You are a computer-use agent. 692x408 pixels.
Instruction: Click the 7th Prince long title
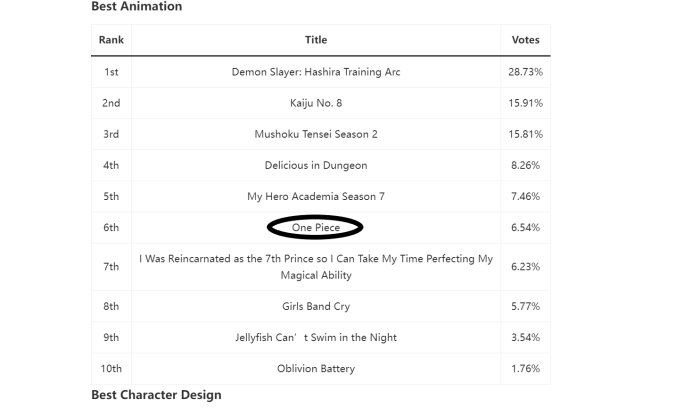(316, 267)
